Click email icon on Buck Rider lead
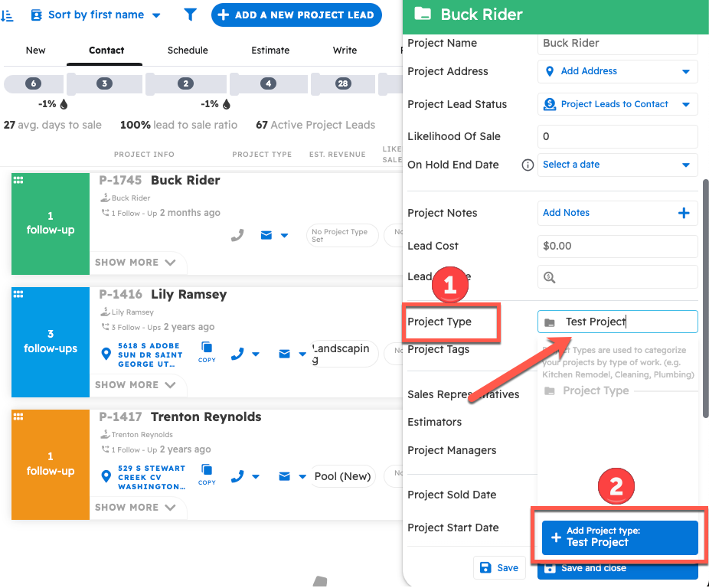The image size is (709, 588). 266,235
